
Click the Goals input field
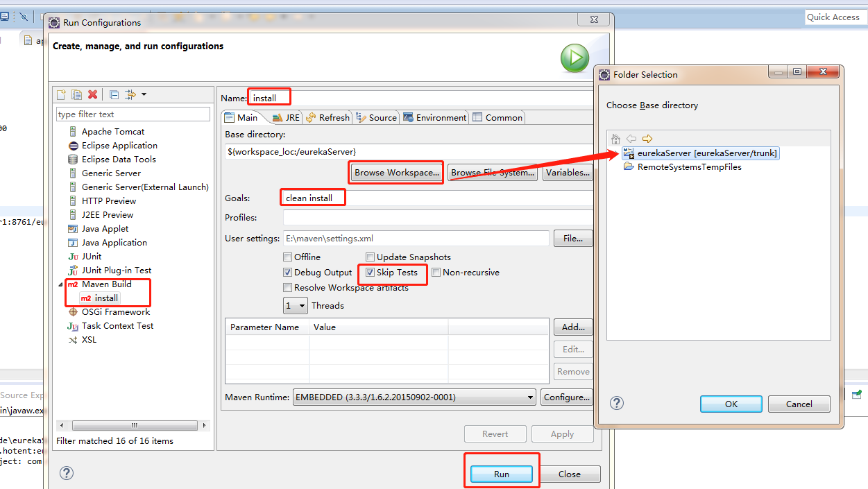click(437, 198)
